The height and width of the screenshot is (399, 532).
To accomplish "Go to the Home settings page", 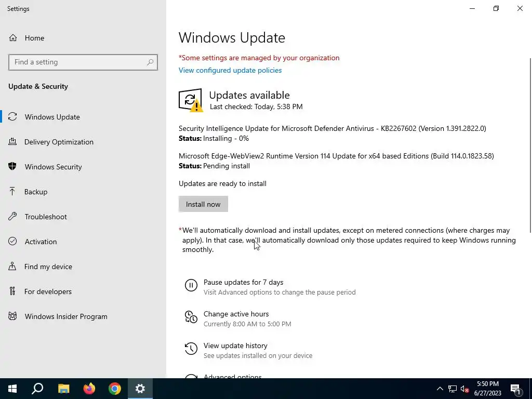I will tap(83, 37).
